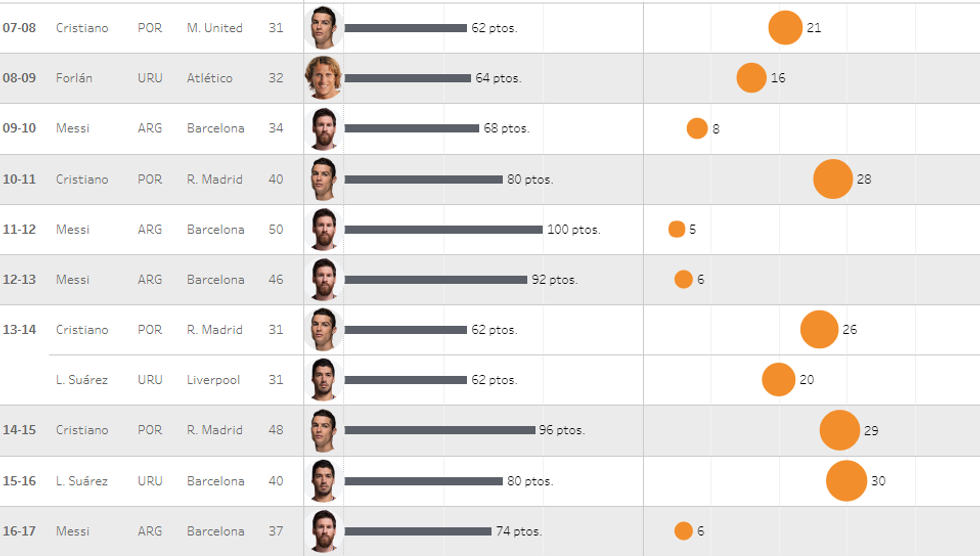Click Cristiano's photo in the 10-11 row
The width and height of the screenshot is (980, 556).
tap(323, 179)
